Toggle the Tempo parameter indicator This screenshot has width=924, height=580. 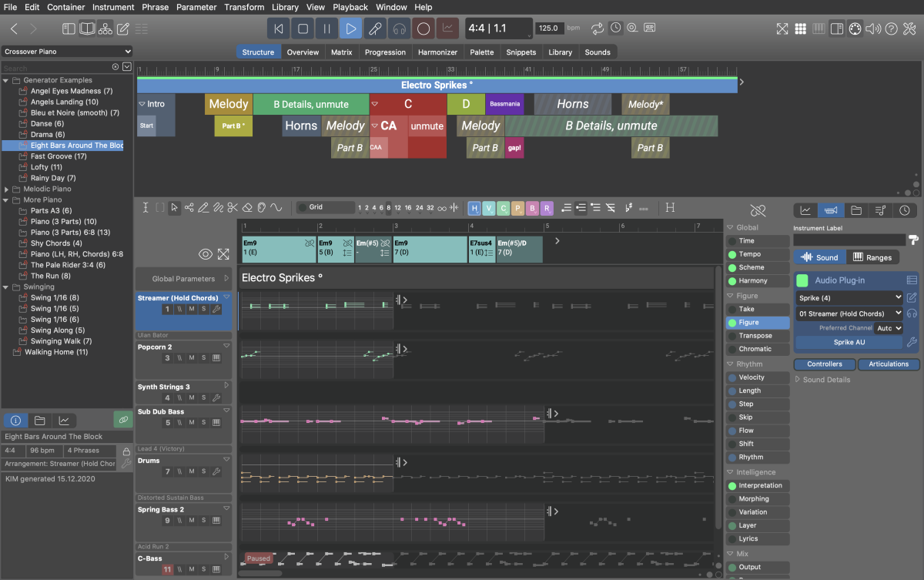(731, 254)
